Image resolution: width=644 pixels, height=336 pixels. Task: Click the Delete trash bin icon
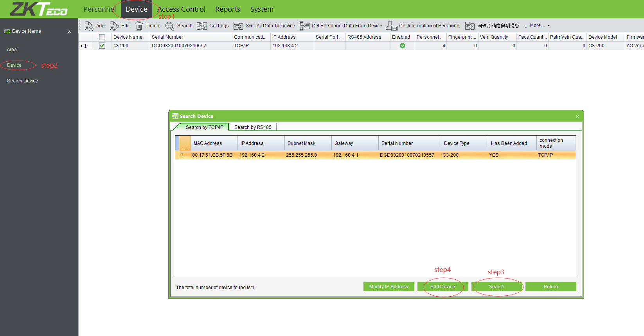pos(139,26)
